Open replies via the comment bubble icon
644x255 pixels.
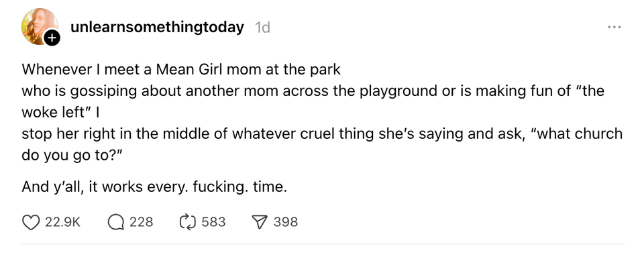tap(117, 222)
